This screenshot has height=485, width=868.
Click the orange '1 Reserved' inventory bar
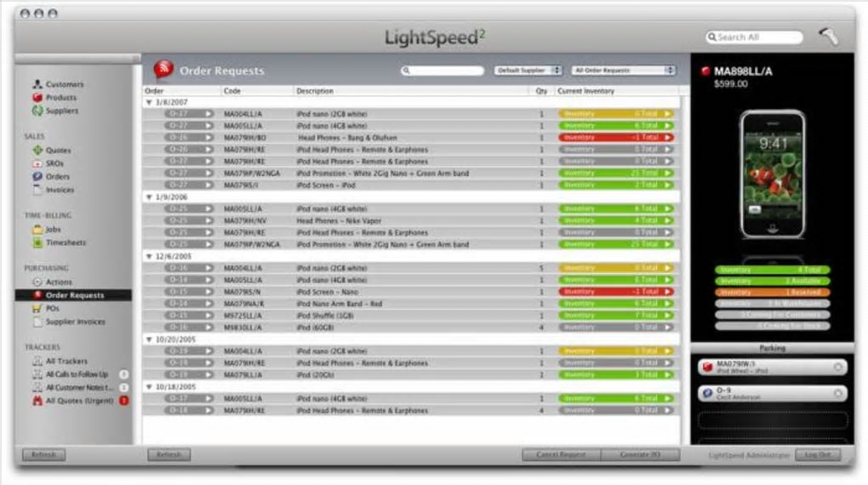tap(772, 293)
